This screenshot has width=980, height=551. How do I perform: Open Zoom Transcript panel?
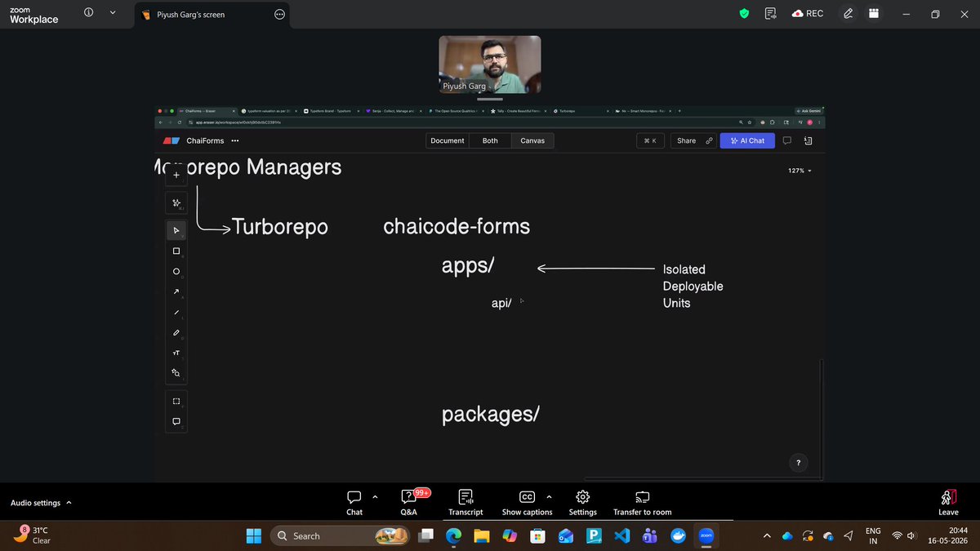point(465,502)
